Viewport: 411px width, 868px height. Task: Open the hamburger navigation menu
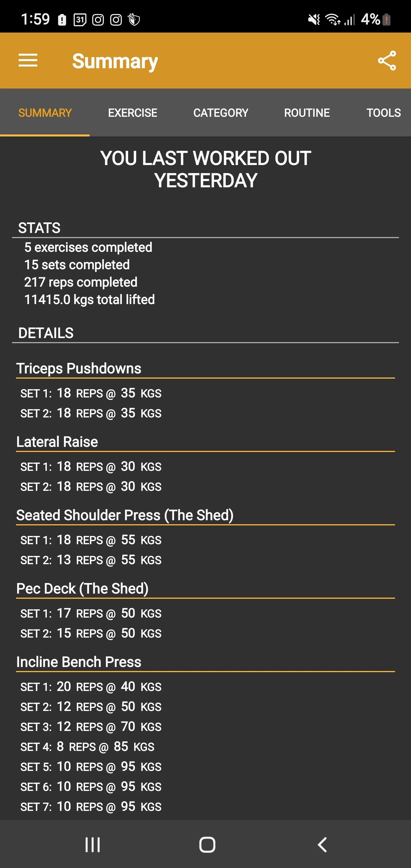[28, 61]
